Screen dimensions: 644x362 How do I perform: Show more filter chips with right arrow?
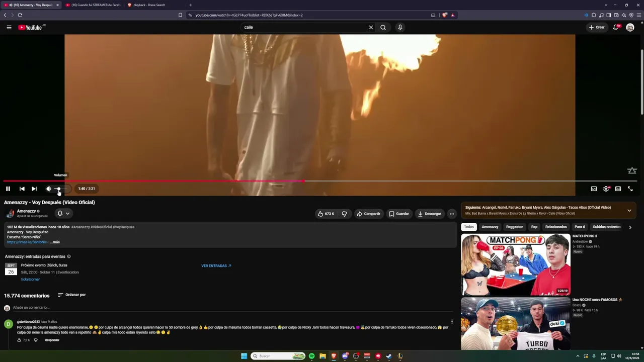click(x=630, y=227)
